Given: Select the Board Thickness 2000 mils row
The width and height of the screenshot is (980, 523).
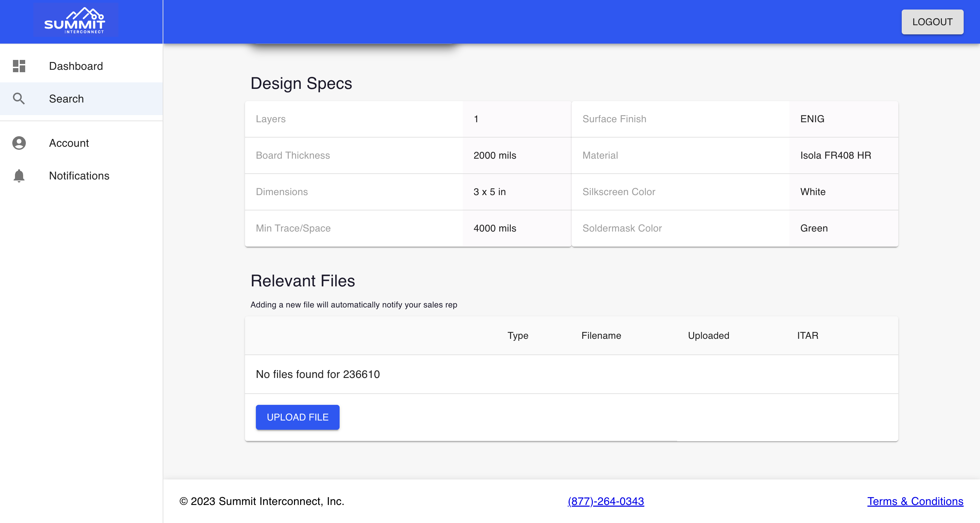Looking at the screenshot, I should [x=408, y=155].
